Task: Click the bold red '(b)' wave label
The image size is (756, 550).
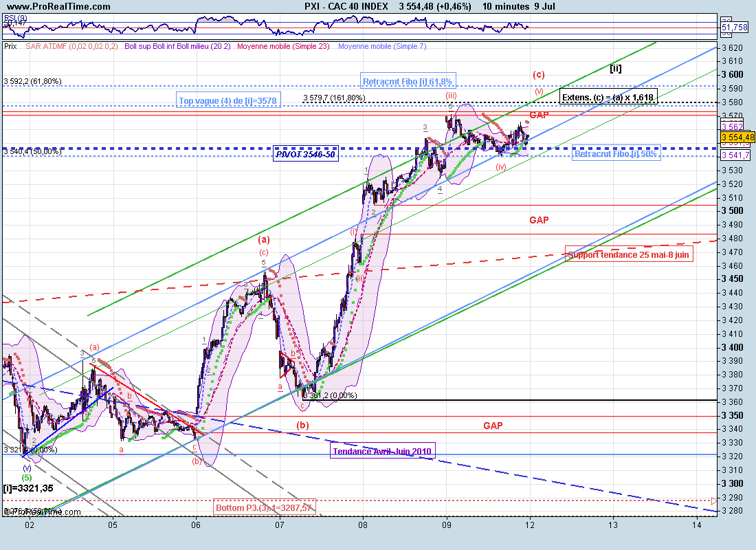Action: [x=302, y=425]
